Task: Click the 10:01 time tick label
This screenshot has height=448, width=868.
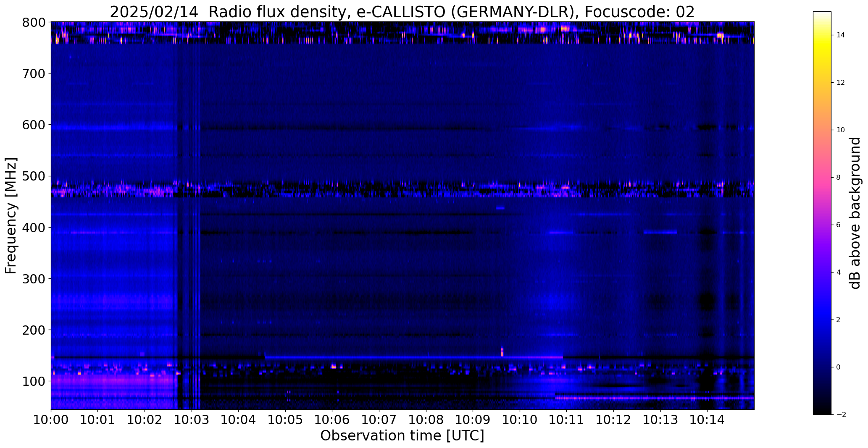Action: (x=98, y=420)
